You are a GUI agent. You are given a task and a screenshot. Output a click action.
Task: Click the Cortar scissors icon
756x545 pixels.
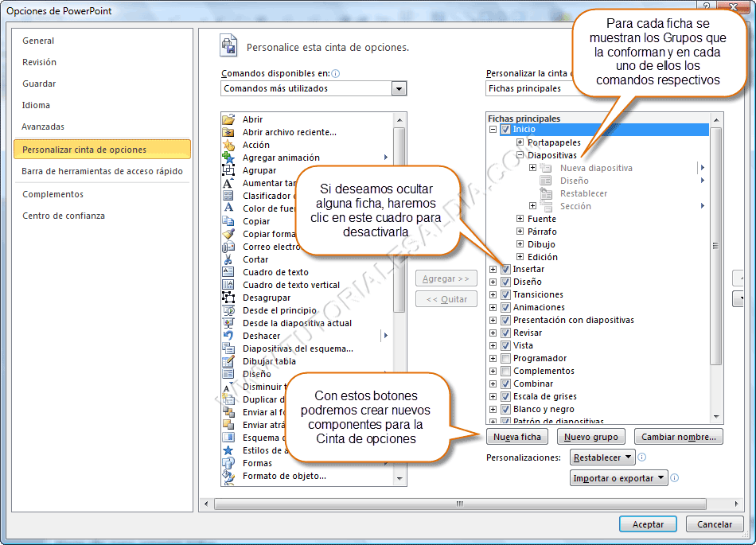[228, 259]
